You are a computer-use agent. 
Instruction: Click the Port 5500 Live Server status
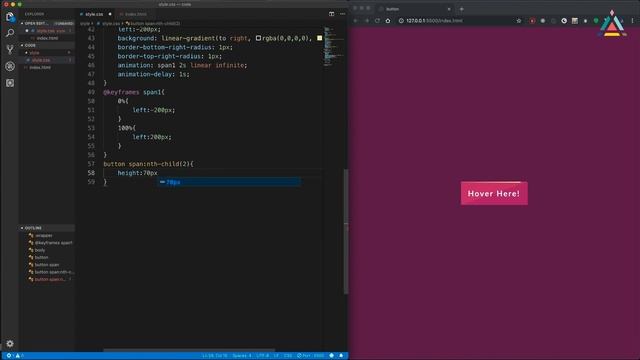pos(311,356)
